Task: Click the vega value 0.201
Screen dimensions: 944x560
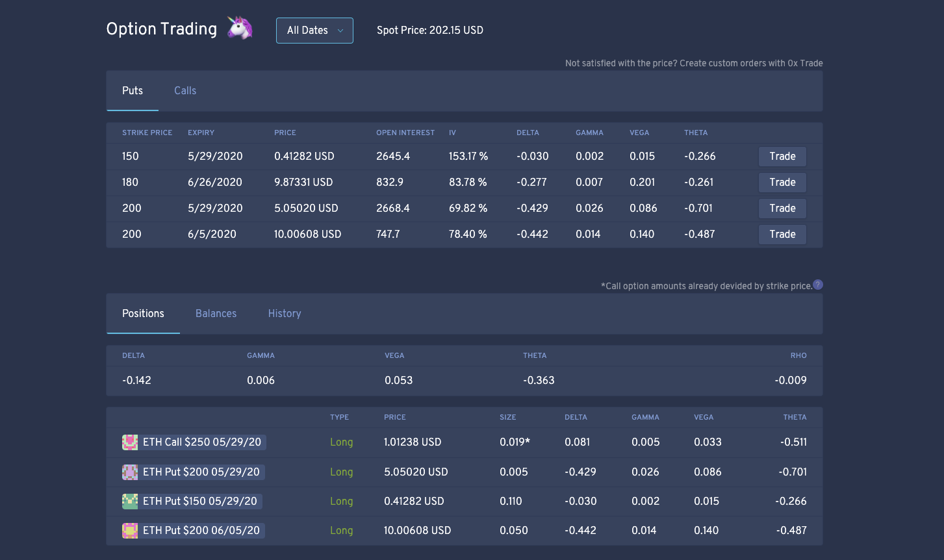Action: click(x=642, y=183)
